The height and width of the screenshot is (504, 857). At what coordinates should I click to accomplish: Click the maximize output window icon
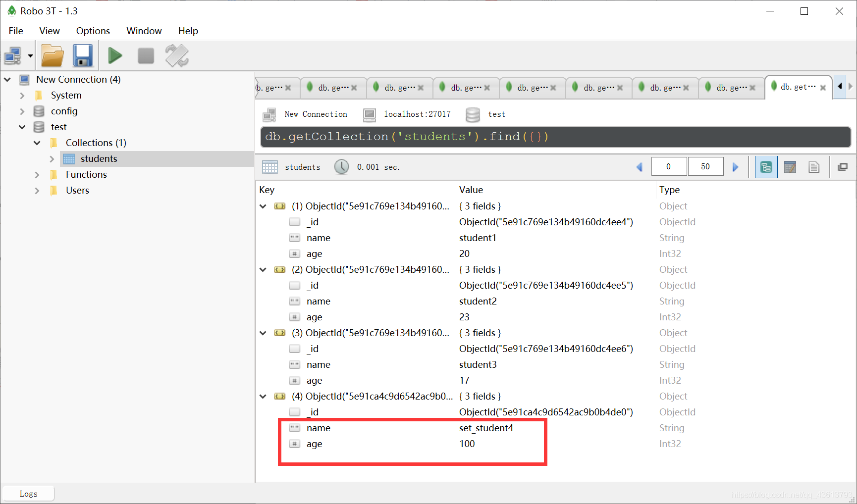[x=842, y=167]
